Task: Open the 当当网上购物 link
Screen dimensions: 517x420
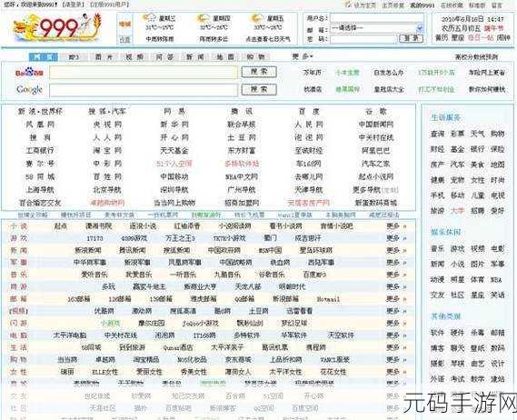Action: [x=174, y=203]
